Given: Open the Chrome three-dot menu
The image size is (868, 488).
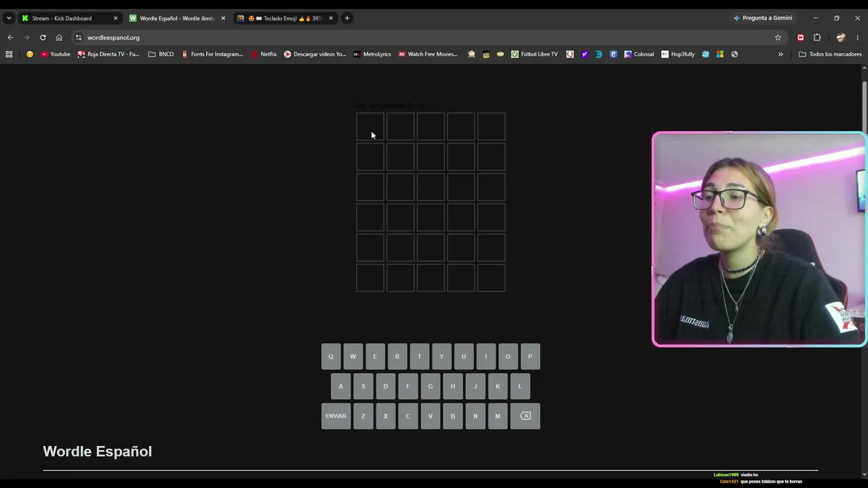Looking at the screenshot, I should click(x=858, y=37).
